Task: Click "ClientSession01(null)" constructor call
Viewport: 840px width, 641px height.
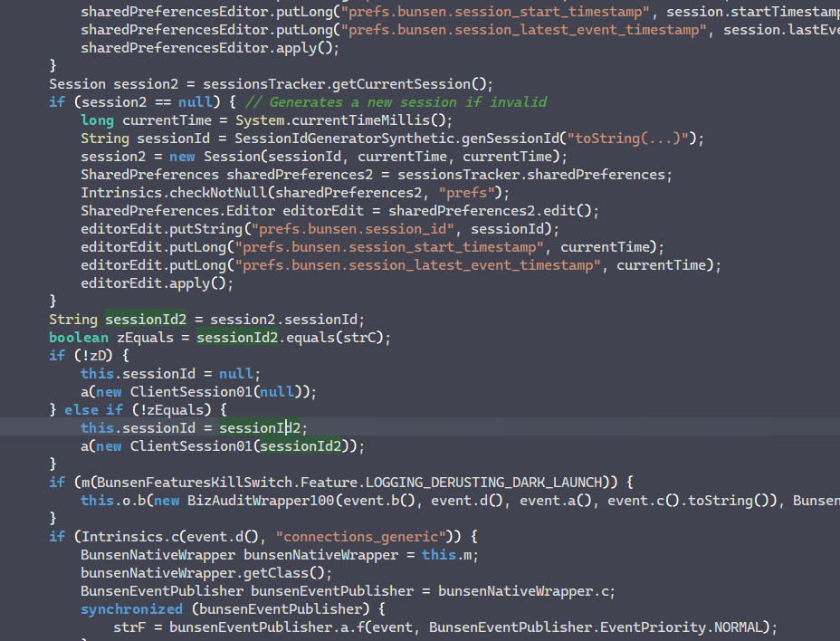Action: [220, 392]
